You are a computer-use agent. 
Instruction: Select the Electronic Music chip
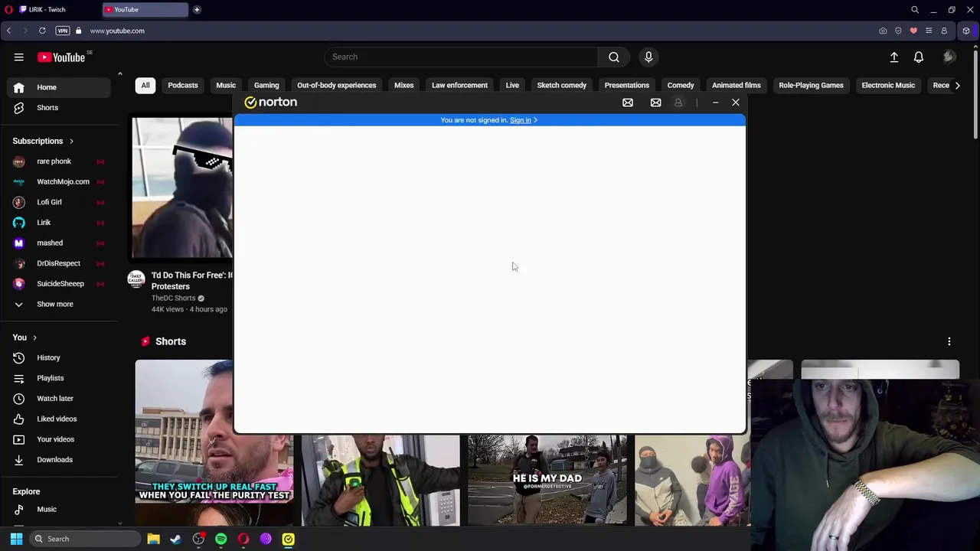pyautogui.click(x=888, y=85)
